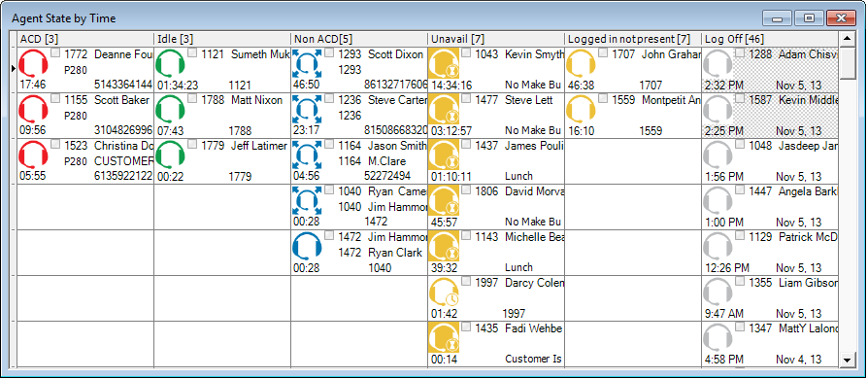Select the Non ACD[5] column header
The width and height of the screenshot is (868, 379).
pyautogui.click(x=358, y=39)
